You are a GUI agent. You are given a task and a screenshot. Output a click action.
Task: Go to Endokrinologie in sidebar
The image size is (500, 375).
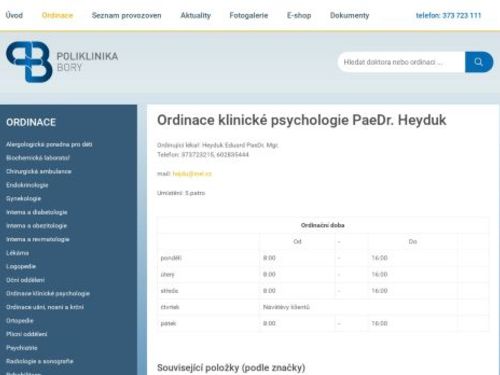coord(27,185)
